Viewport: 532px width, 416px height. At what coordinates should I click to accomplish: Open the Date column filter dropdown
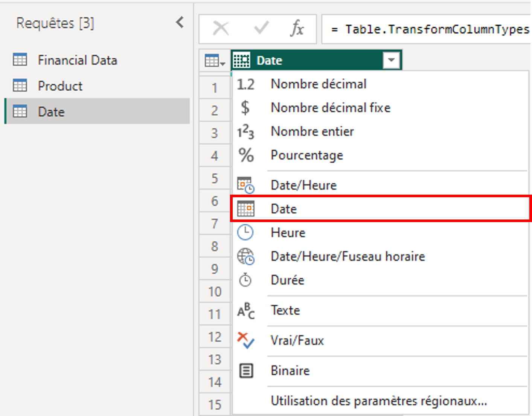391,60
